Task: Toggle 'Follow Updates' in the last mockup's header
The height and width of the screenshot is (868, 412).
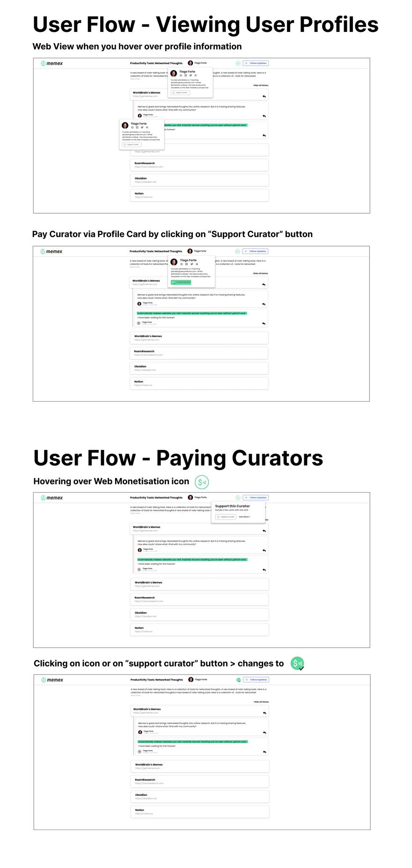Action: click(256, 680)
